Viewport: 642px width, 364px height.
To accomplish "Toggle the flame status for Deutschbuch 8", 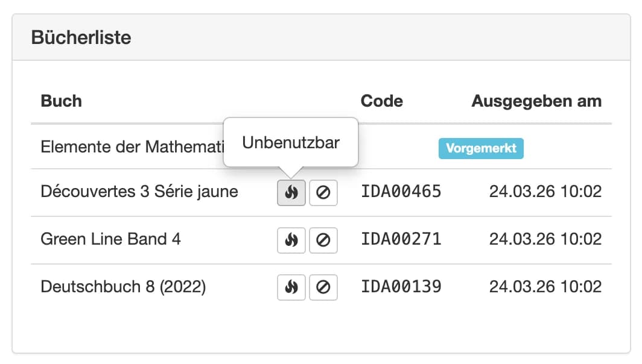I will click(x=291, y=287).
